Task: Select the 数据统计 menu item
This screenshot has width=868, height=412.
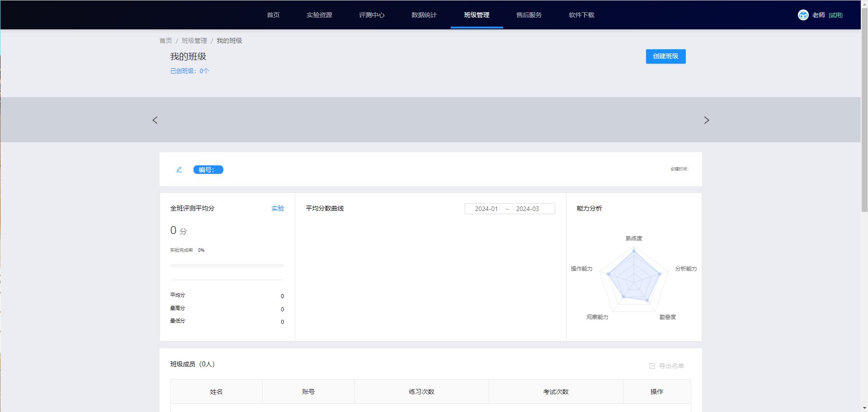Action: 424,15
